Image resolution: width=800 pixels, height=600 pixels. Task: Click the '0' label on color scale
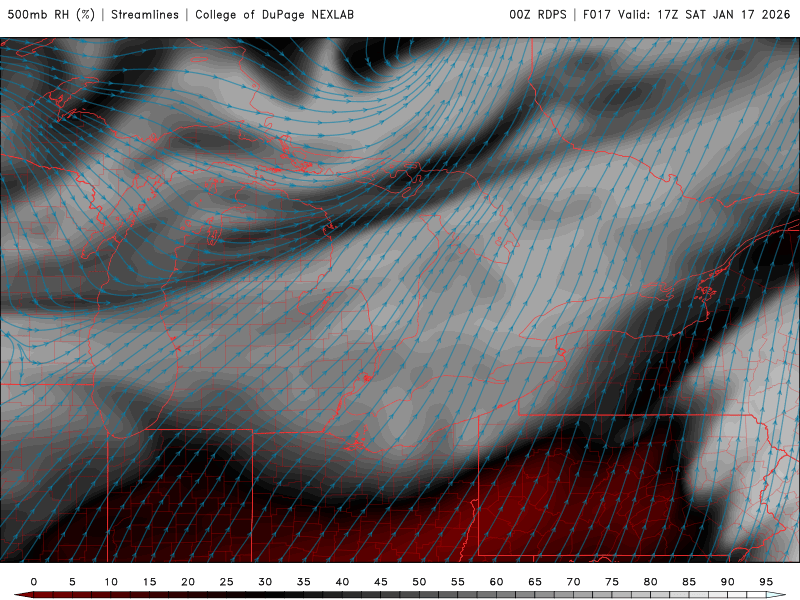tap(34, 582)
